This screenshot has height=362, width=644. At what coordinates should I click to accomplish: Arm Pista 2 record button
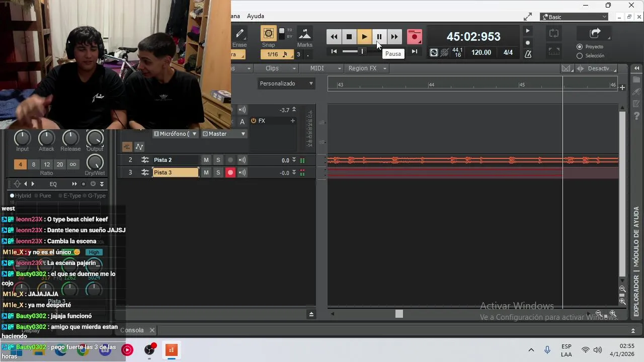tap(230, 160)
